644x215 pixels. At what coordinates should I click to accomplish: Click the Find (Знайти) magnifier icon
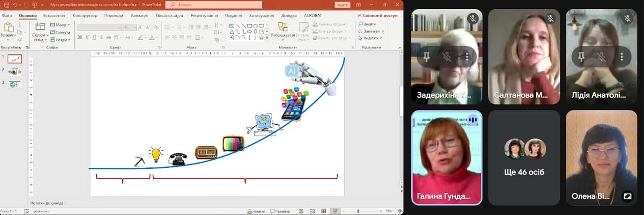[361, 24]
